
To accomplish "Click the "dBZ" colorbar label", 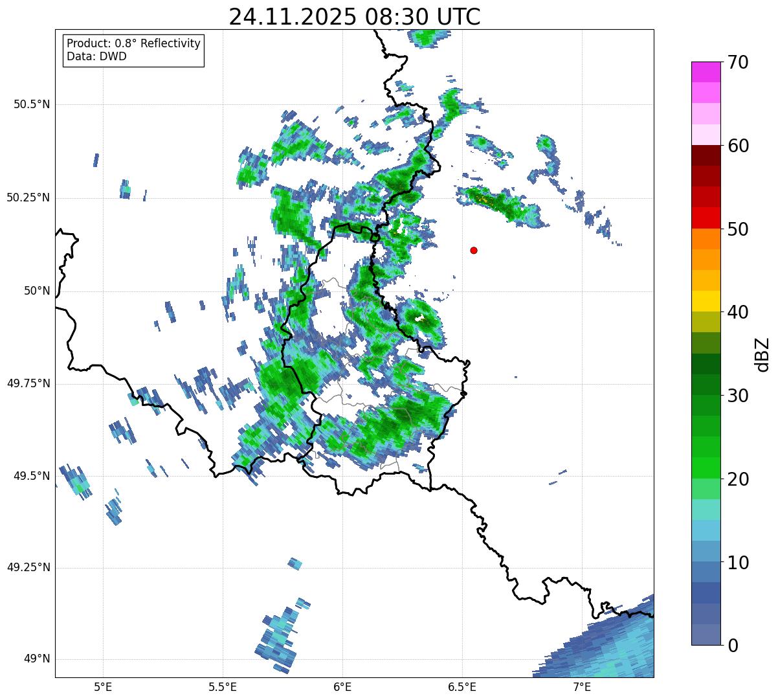I will coord(762,354).
